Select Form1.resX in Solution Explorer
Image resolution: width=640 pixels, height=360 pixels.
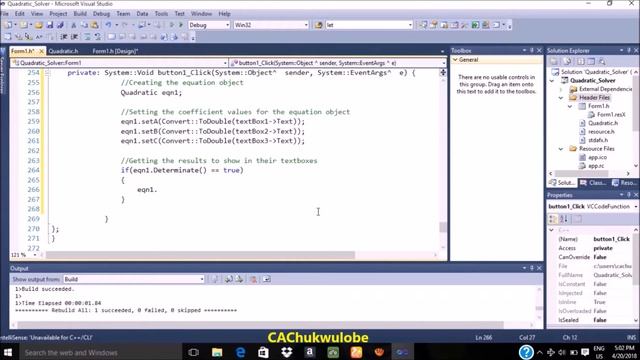pos(611,115)
